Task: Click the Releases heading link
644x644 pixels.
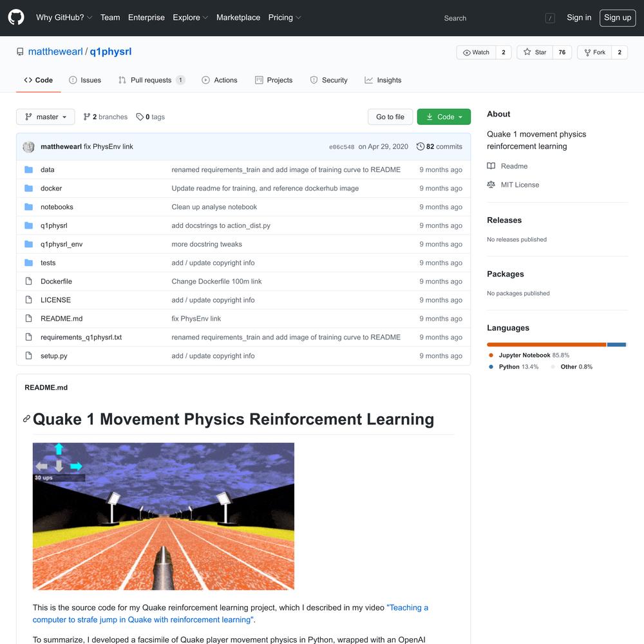Action: tap(504, 220)
